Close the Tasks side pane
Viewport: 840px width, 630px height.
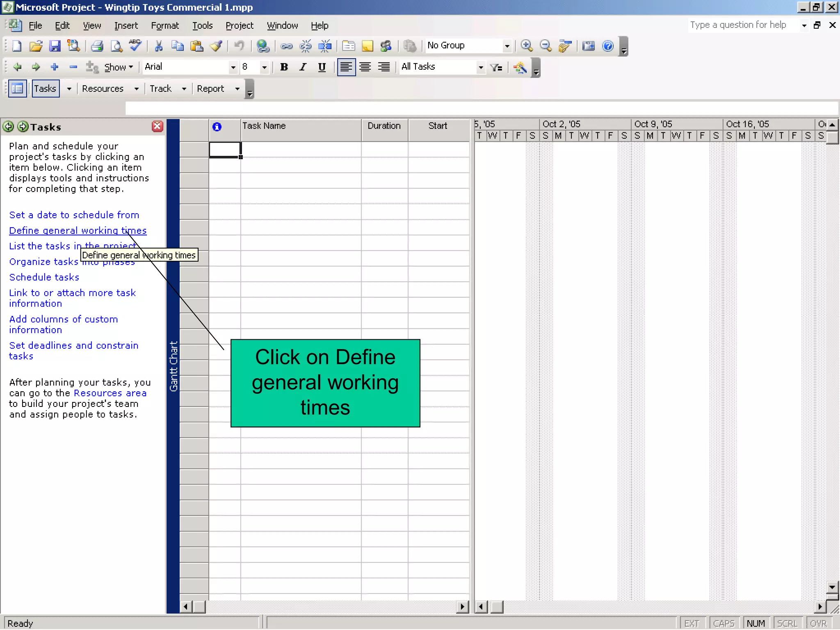157,126
